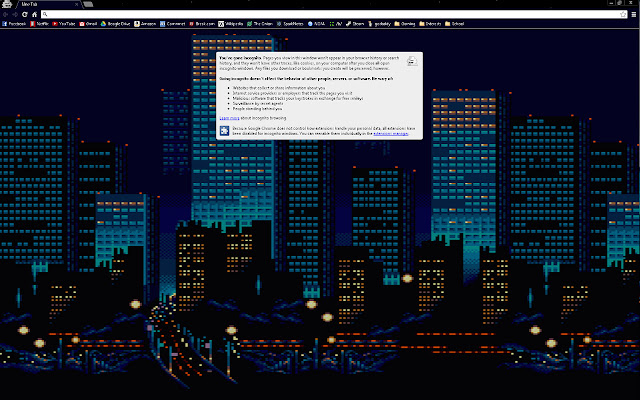This screenshot has height=400, width=640.
Task: Open the godaddy bookmark
Action: [379, 24]
